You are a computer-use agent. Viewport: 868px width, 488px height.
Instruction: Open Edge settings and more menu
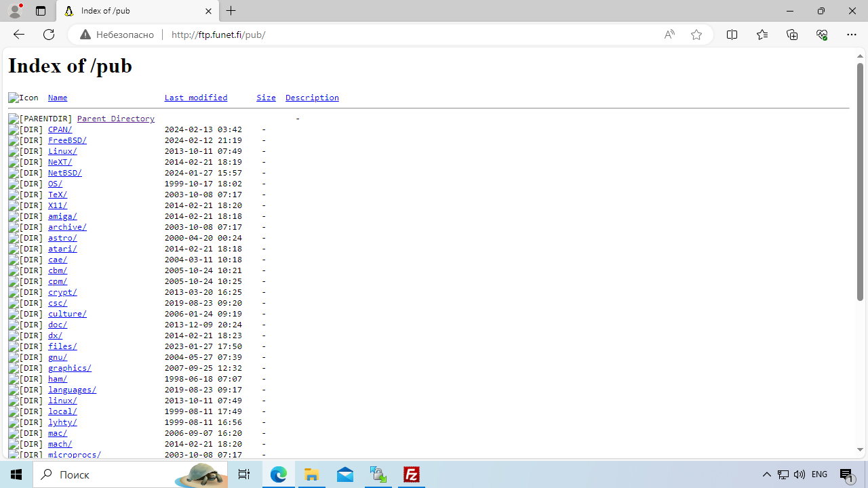(852, 35)
